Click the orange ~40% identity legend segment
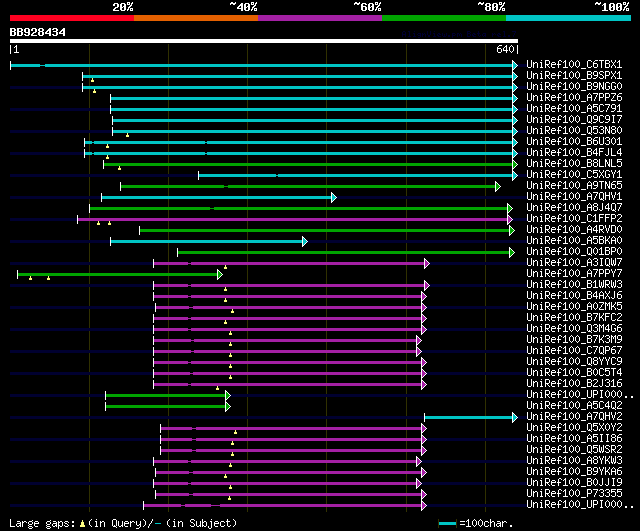Image resolution: width=640 pixels, height=531 pixels. click(x=196, y=18)
